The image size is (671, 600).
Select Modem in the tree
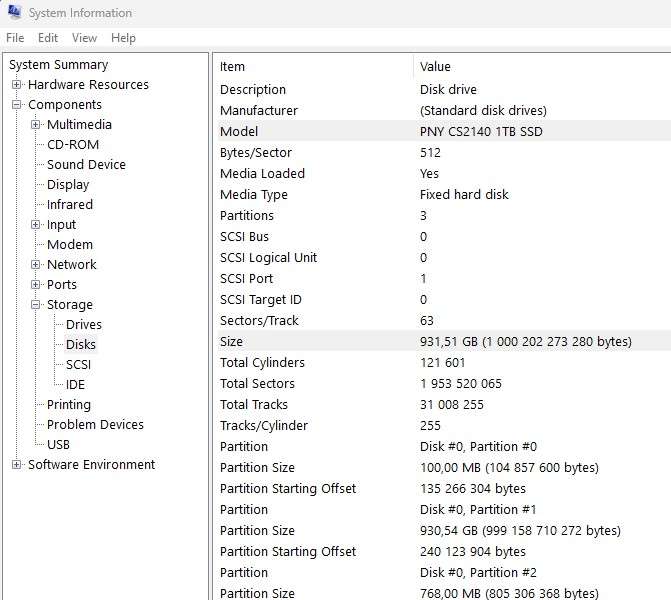pyautogui.click(x=70, y=245)
